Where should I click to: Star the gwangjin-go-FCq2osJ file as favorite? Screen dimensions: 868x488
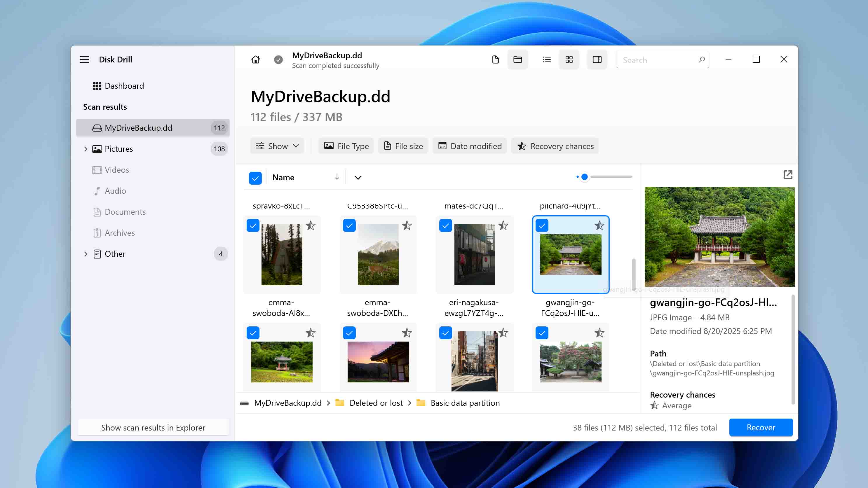[599, 225]
